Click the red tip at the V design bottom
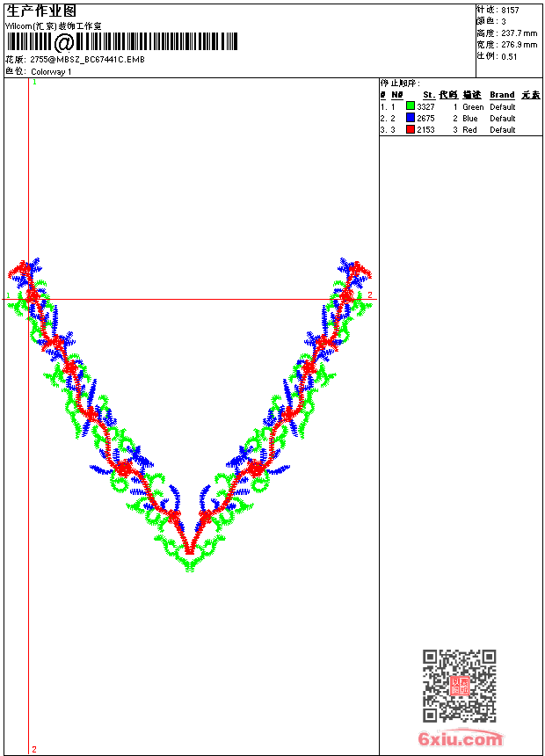 tap(189, 550)
